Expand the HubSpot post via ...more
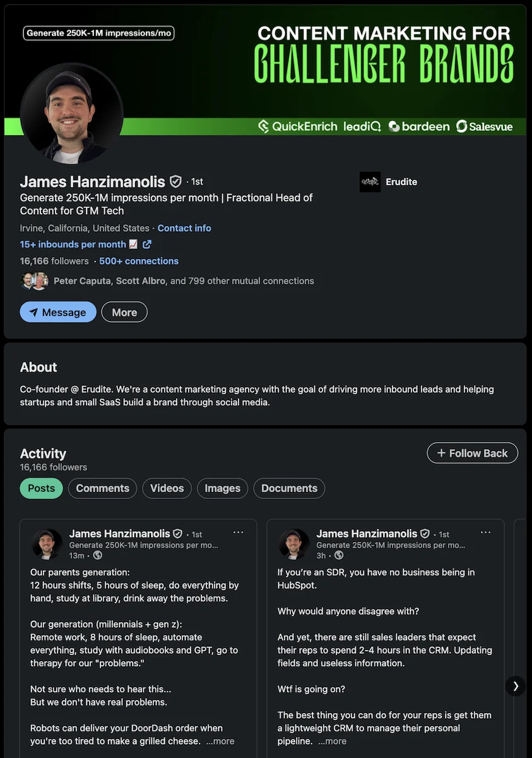 (332, 741)
